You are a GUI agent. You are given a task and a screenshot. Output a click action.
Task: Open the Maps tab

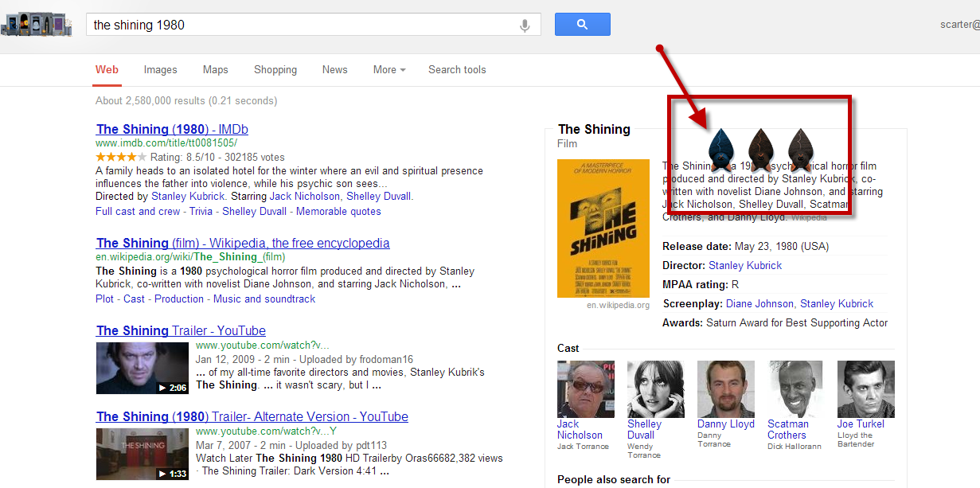pyautogui.click(x=215, y=69)
